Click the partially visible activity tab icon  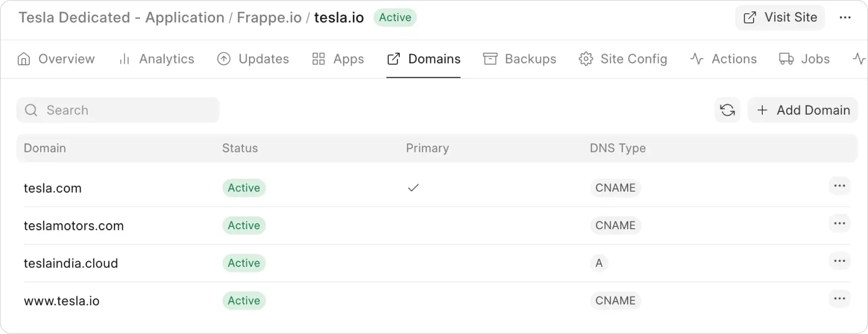[x=859, y=59]
